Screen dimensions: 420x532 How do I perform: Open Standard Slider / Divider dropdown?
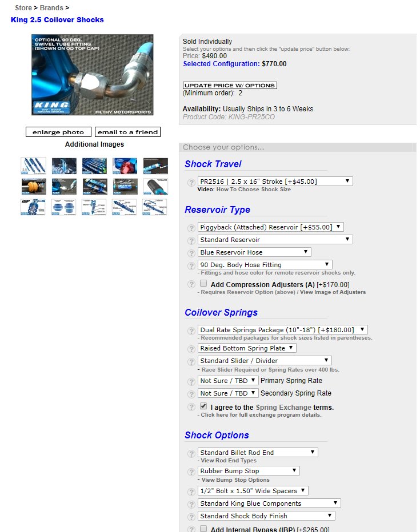(x=265, y=361)
